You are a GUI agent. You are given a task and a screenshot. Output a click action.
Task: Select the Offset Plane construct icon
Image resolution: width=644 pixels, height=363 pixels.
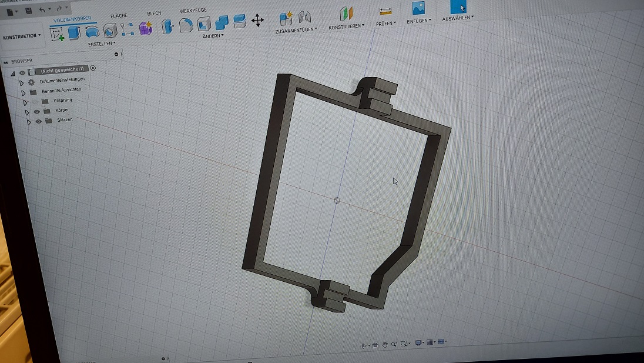coord(346,14)
